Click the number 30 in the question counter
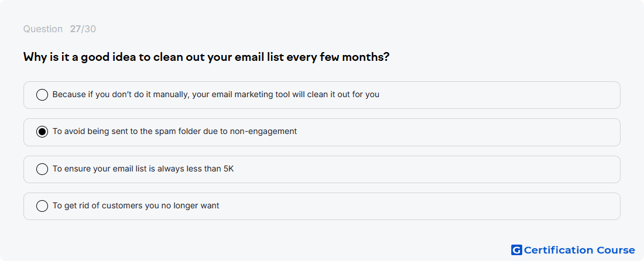This screenshot has height=261, width=644. (90, 29)
